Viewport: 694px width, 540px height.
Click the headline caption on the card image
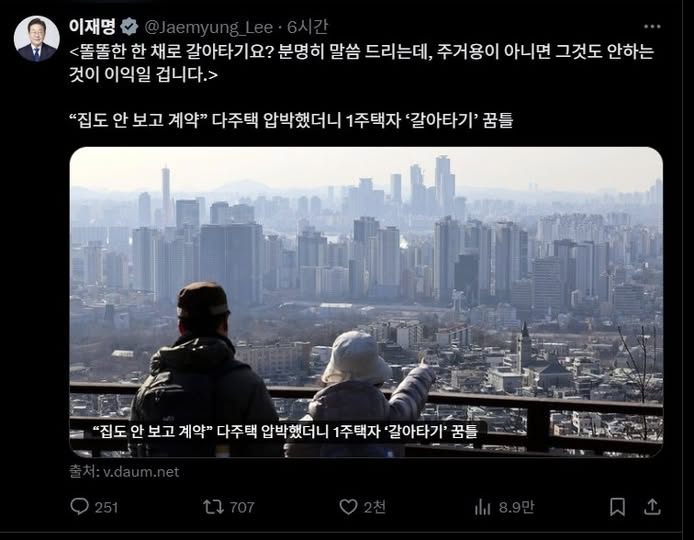(285, 431)
